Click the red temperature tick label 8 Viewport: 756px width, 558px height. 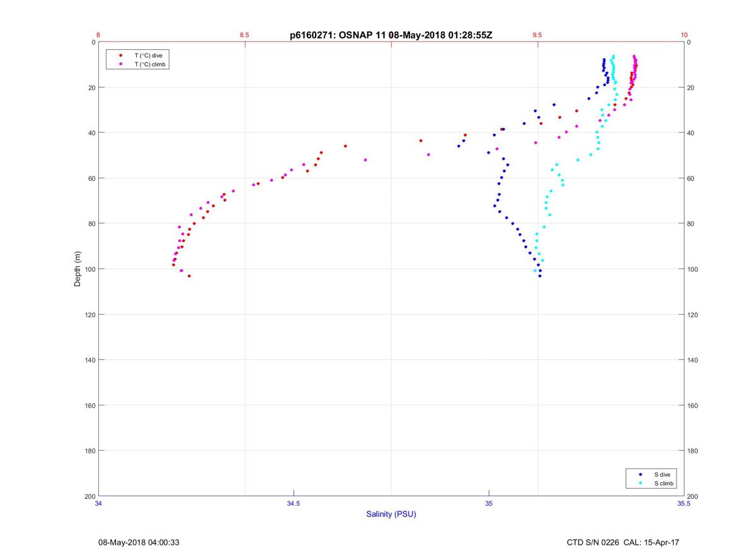coord(98,35)
